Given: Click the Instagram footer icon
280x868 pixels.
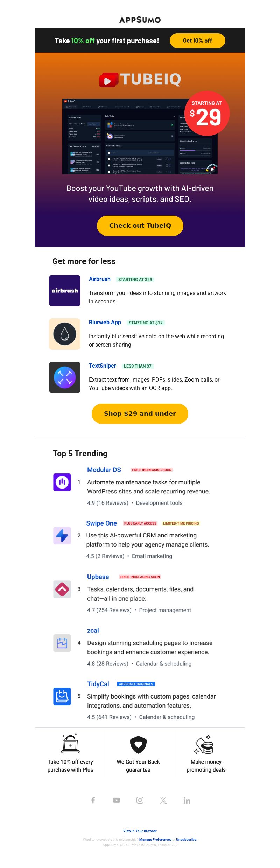Looking at the screenshot, I should click(140, 800).
